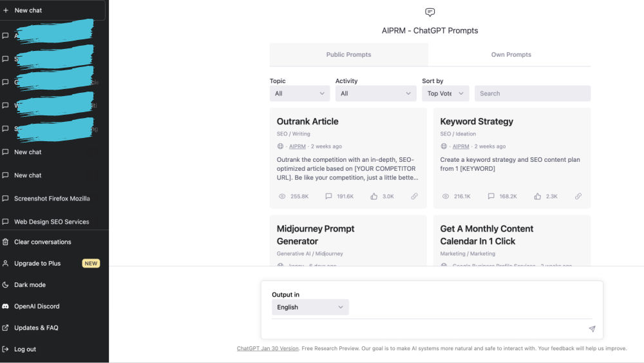The image size is (644, 363).
Task: Click 'SEO / Ideation' category text
Action: pos(458,134)
